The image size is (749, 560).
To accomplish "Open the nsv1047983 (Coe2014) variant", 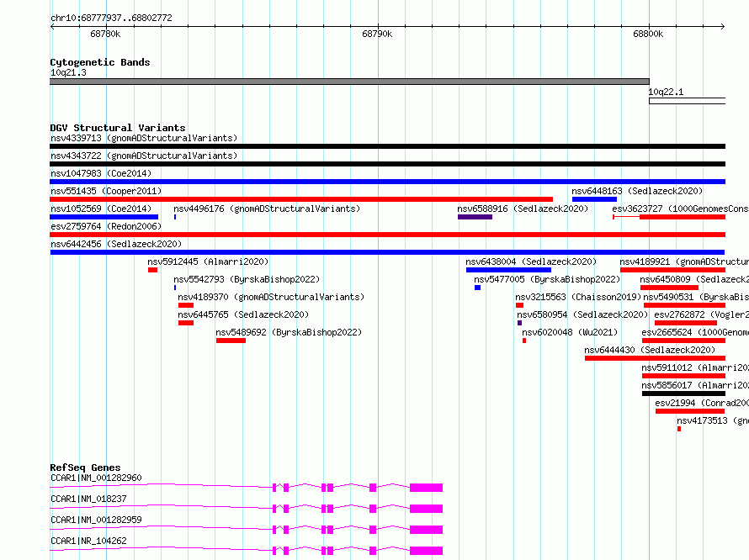I will click(x=101, y=173).
